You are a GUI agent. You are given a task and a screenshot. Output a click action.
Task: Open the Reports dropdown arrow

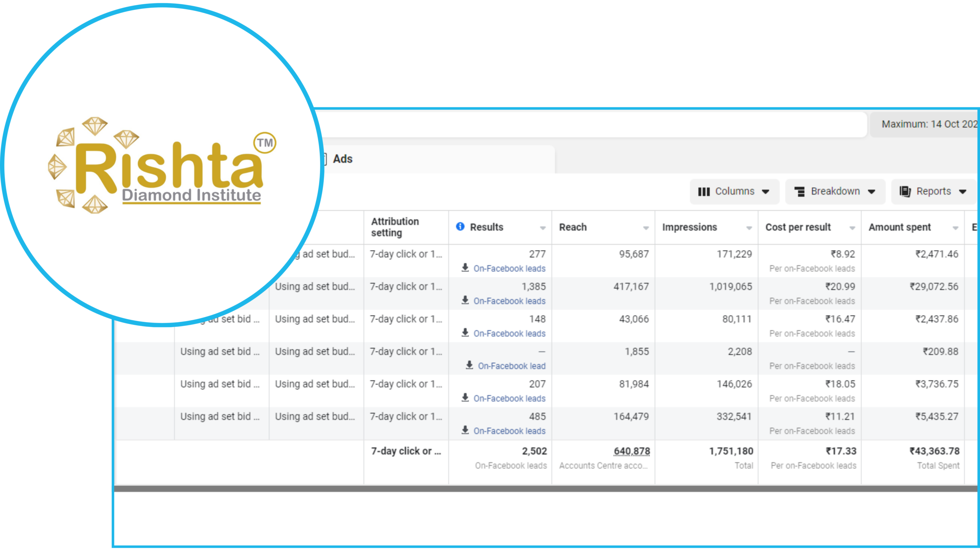pyautogui.click(x=963, y=192)
